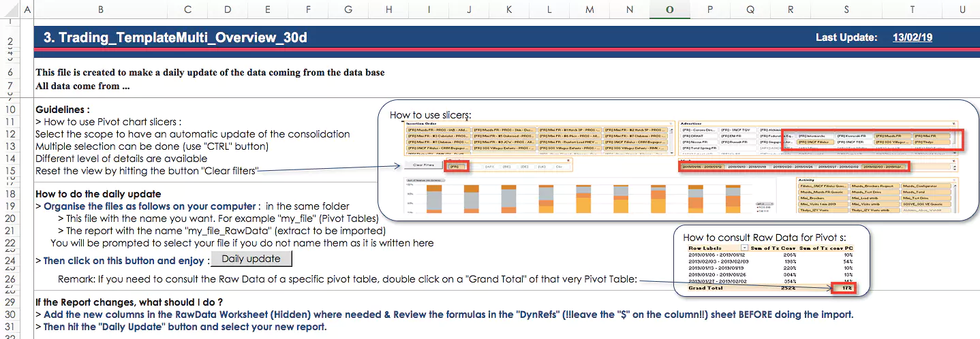Screen dimensions: 980x339
Task: Click the select-all corner of the sheet
Action: click(x=11, y=9)
